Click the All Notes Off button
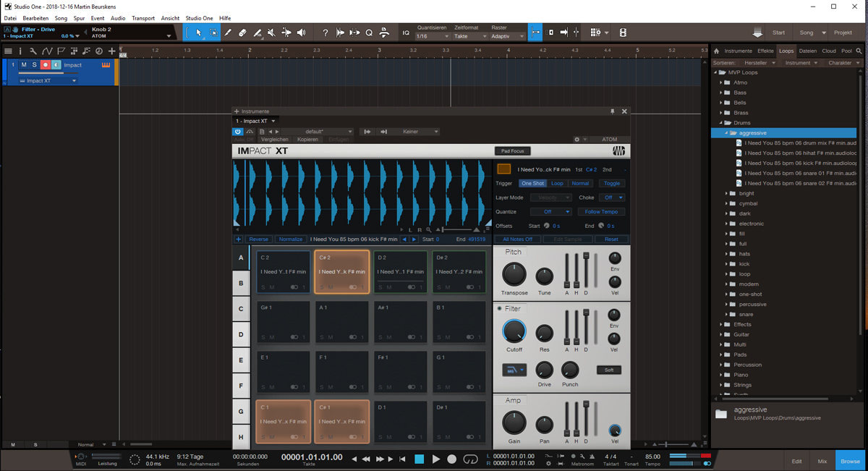 [517, 239]
